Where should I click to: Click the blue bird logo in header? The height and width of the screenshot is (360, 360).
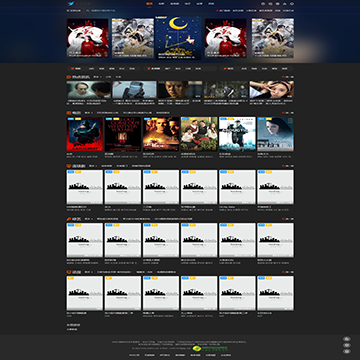(71, 4)
